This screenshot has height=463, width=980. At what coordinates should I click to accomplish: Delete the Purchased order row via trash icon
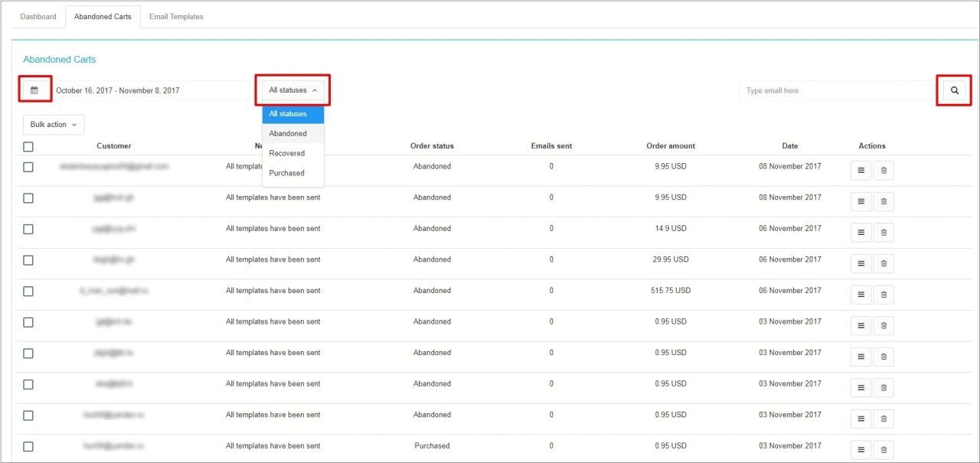884,450
